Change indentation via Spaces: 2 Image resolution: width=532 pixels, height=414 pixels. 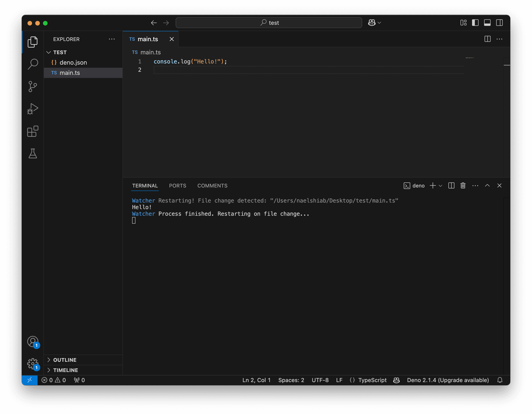[291, 380]
